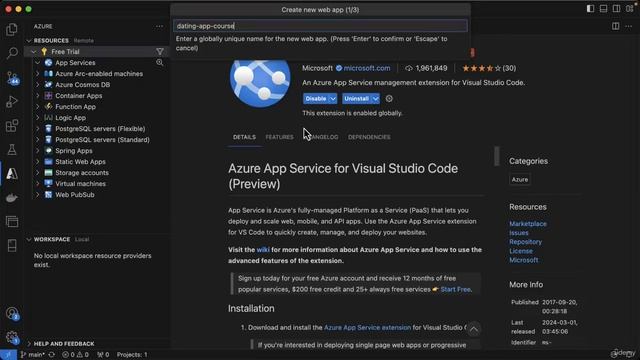The image size is (640, 360).
Task: Click errors and warnings count in status bar
Action: point(75,355)
